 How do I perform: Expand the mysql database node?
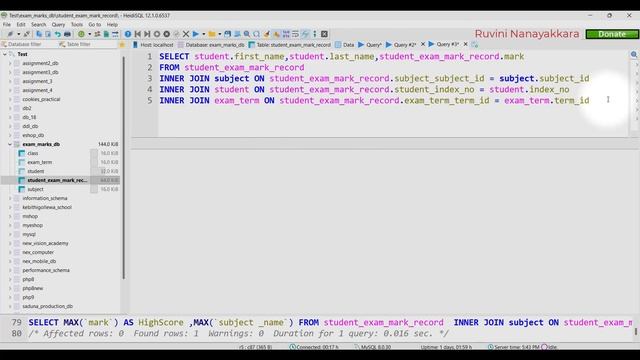(x=10, y=234)
